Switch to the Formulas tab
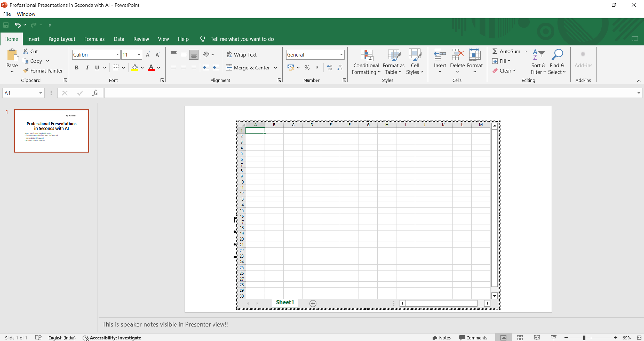Image resolution: width=644 pixels, height=341 pixels. tap(94, 39)
